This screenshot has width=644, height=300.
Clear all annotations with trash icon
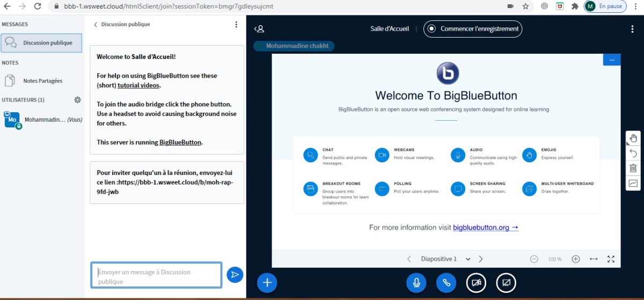point(633,169)
